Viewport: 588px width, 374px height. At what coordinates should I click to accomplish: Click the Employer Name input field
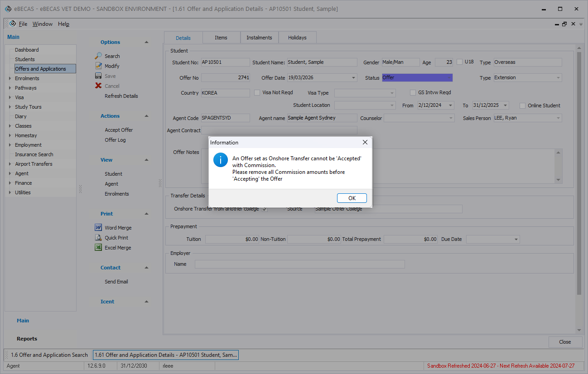click(x=299, y=264)
